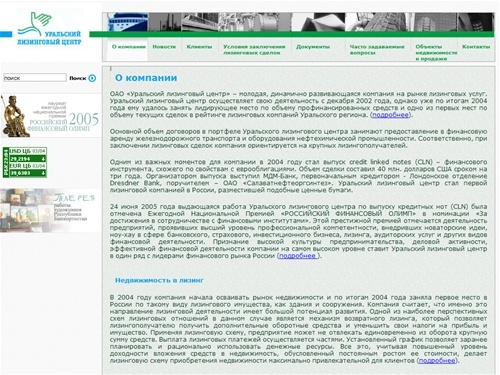Focus the поиск search input field
500x375 pixels.
[x=35, y=78]
